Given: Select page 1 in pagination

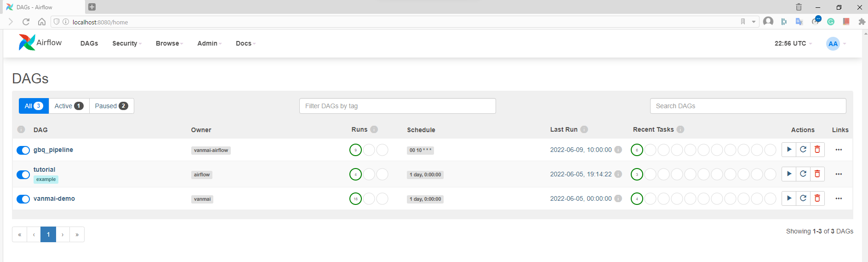Looking at the screenshot, I should (48, 234).
